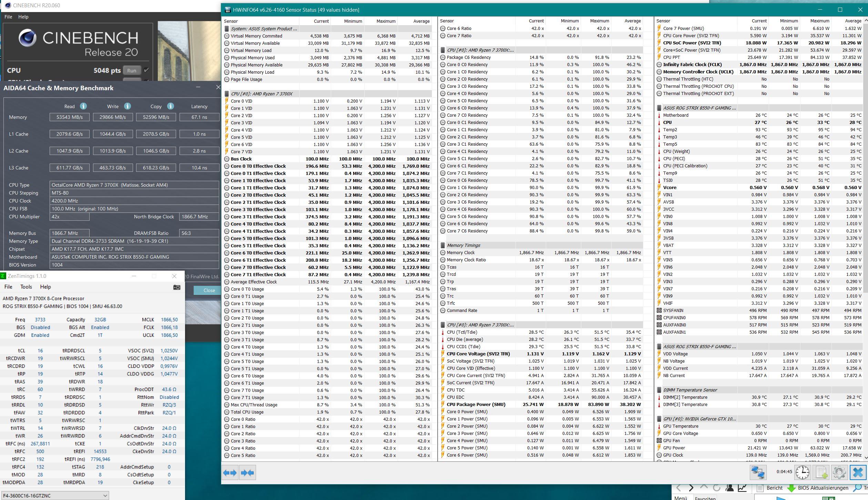Screen dimensions: 868x500
Task: Click the blue X close sensors icon
Action: [x=858, y=472]
